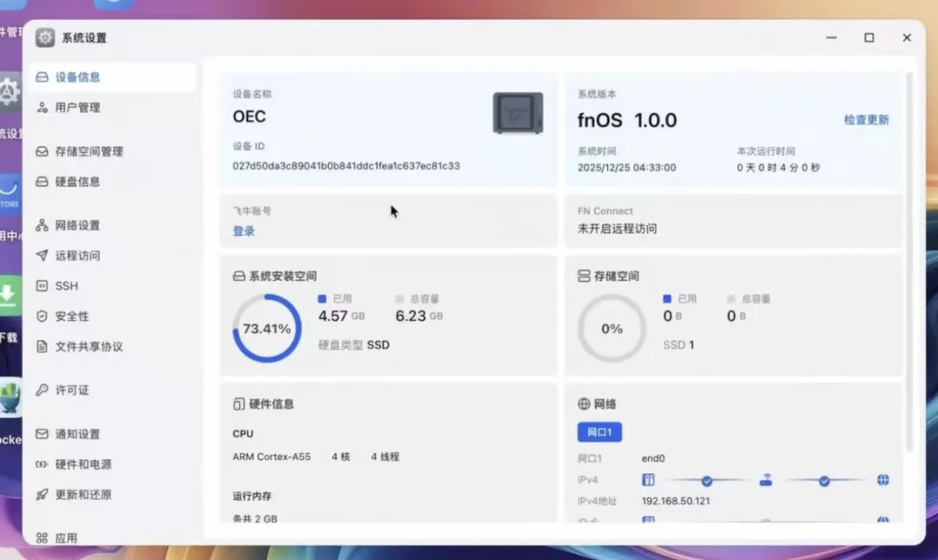Click the IPv4 local device icon

pos(649,480)
